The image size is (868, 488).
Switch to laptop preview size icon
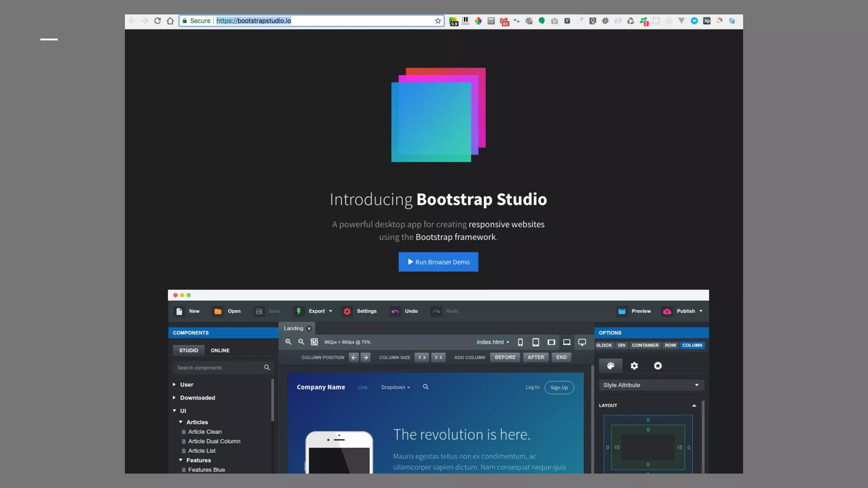pos(567,342)
